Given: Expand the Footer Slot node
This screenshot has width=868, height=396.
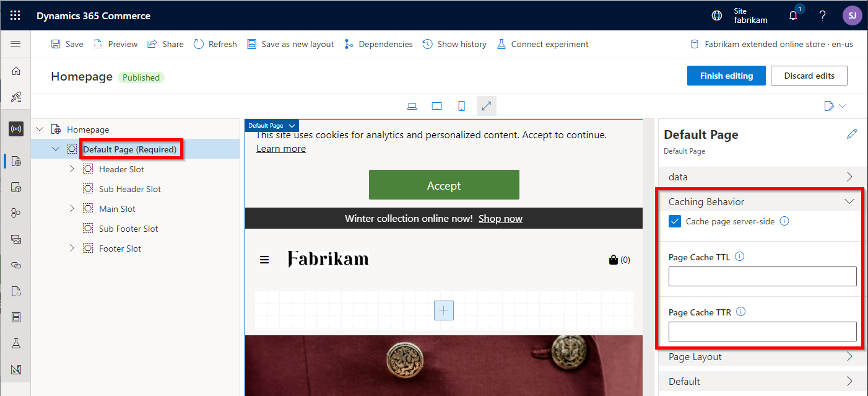Looking at the screenshot, I should click(x=72, y=249).
